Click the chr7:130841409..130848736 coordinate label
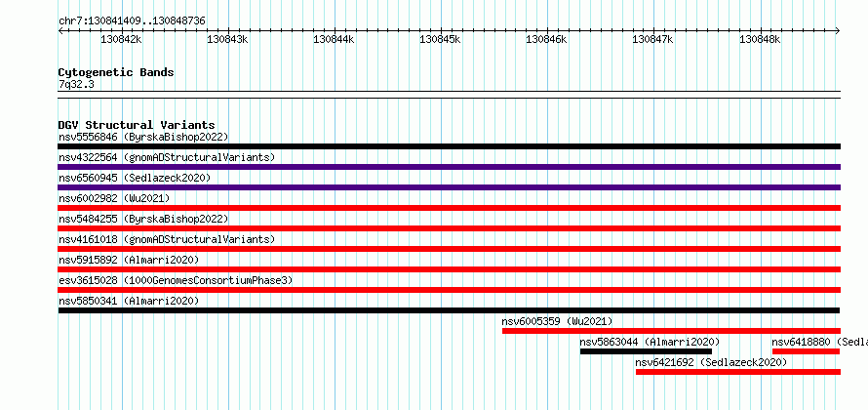This screenshot has width=868, height=410. pos(132,20)
